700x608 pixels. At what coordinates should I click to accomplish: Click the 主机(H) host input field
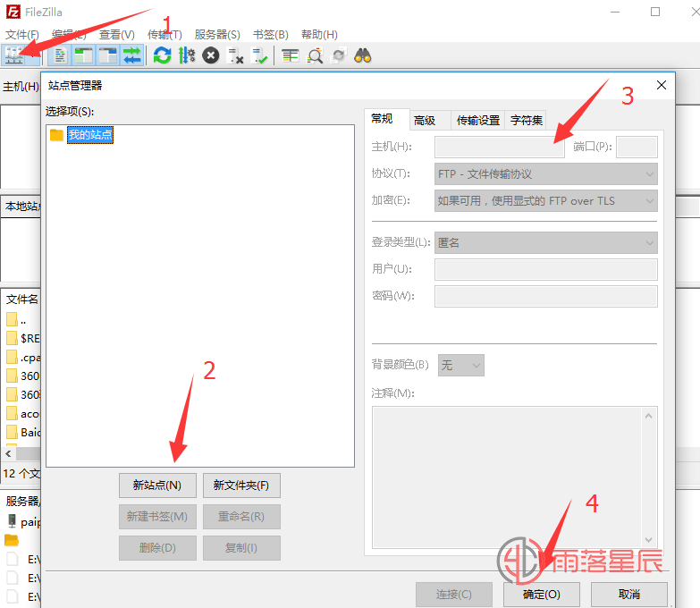point(500,147)
